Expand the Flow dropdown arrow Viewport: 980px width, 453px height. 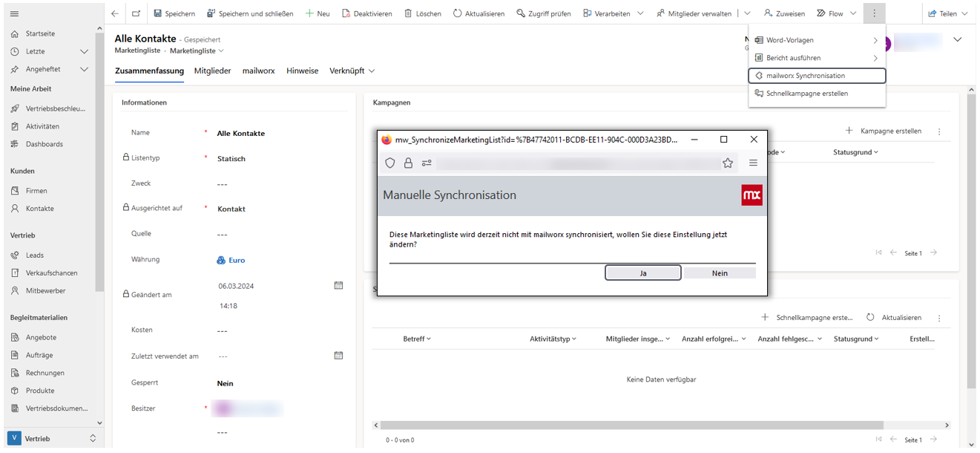[854, 13]
